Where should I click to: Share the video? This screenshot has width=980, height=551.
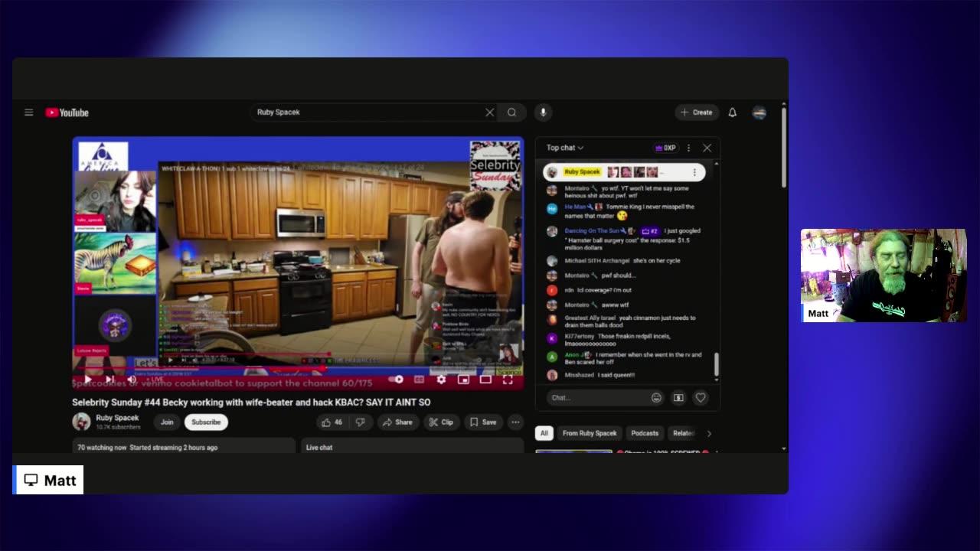[397, 422]
